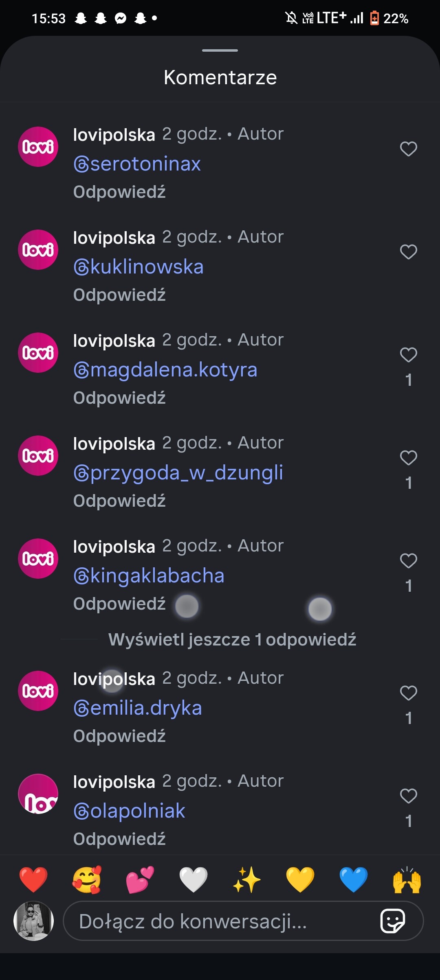
Task: Grab the comments sheet drag handle
Action: [x=220, y=50]
